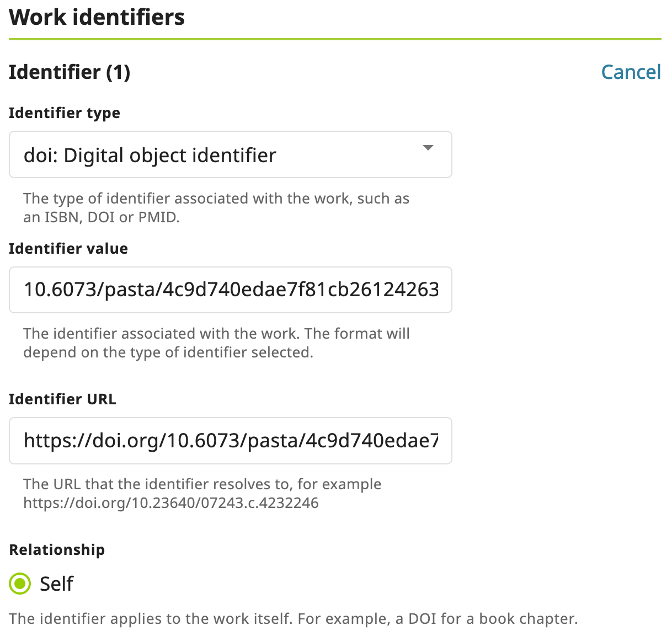Click the "Relationship" section label
This screenshot has height=631, width=672.
click(x=57, y=550)
